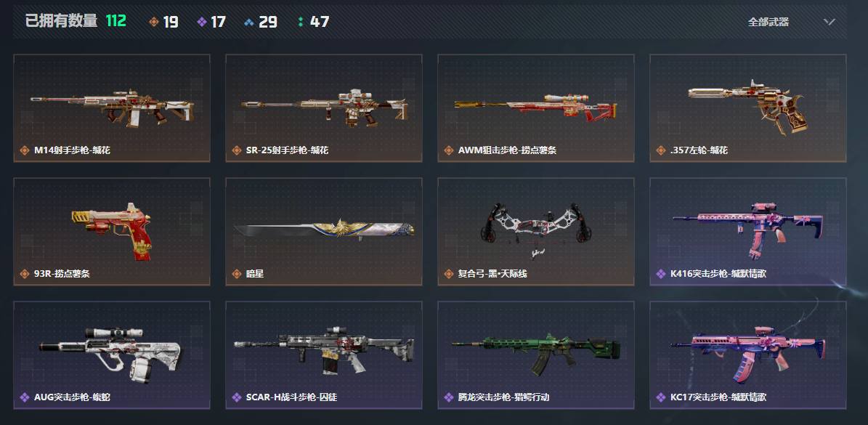Filter by green rarity icon showing 47
The image size is (868, 425).
pos(301,22)
